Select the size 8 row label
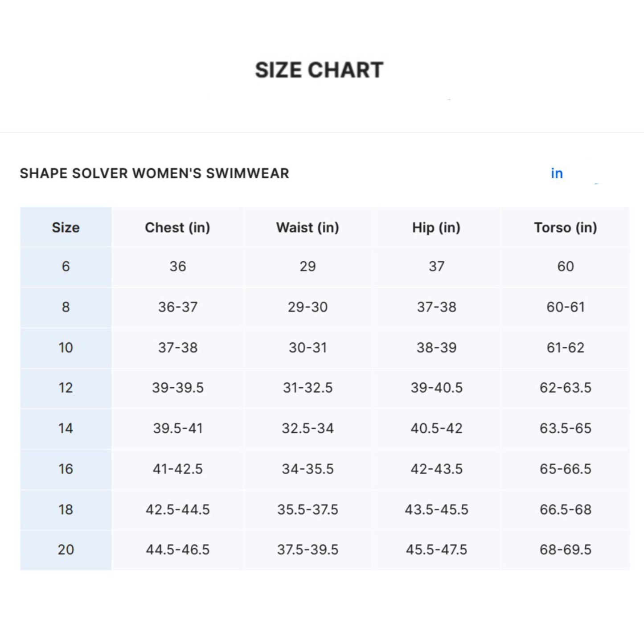This screenshot has width=644, height=644. coord(66,307)
